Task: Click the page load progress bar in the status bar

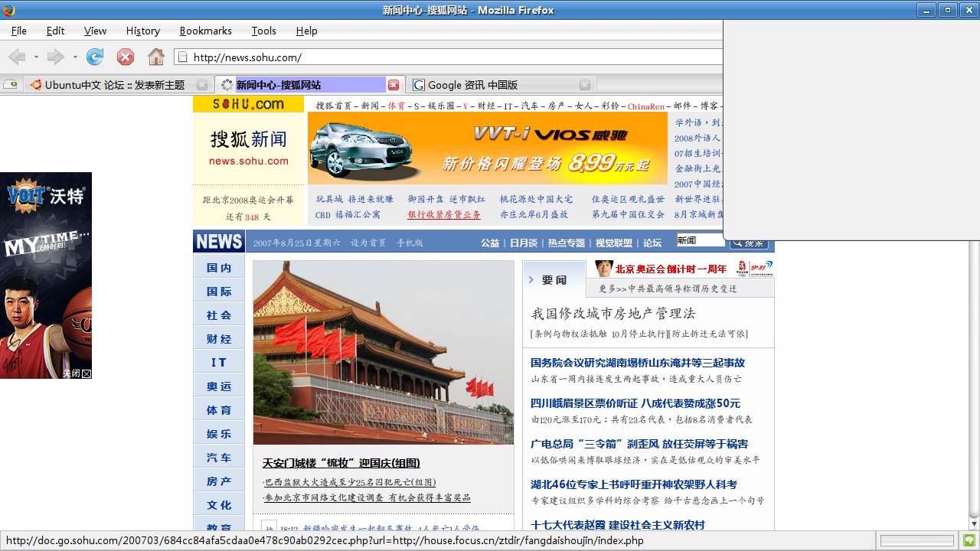Action: point(917,540)
